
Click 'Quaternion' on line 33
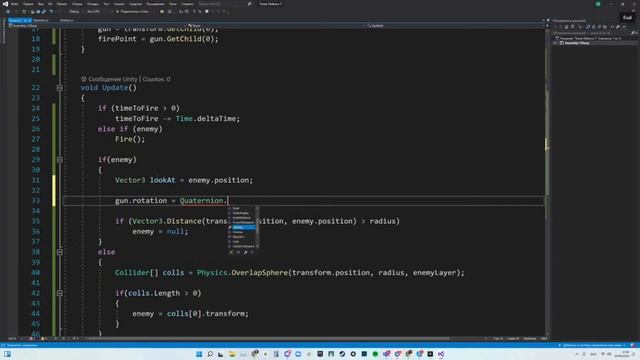[202, 200]
